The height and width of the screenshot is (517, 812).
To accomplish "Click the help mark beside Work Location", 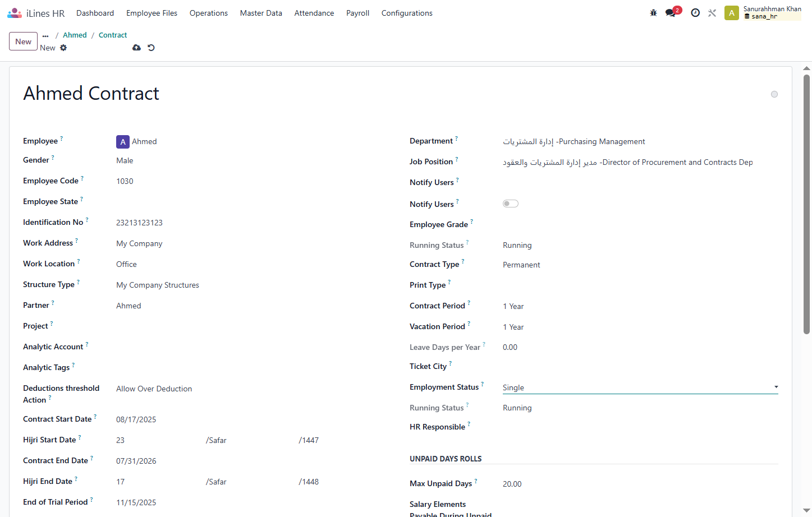I will (x=79, y=261).
